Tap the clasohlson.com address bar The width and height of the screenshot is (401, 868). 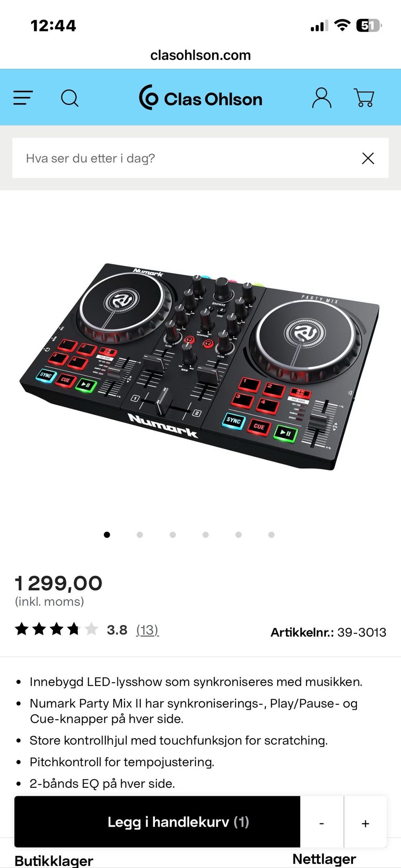coord(200,55)
